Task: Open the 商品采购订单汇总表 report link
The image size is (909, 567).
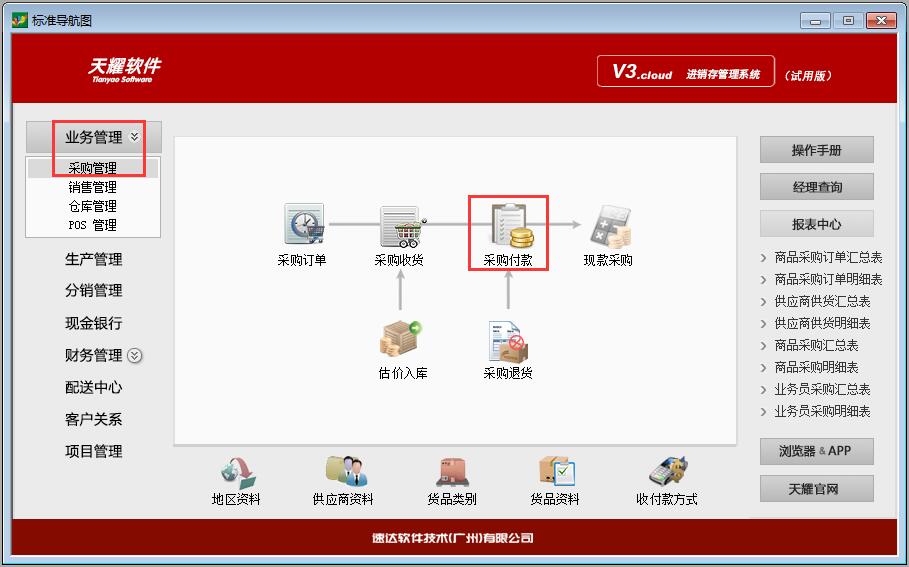Action: (x=828, y=257)
